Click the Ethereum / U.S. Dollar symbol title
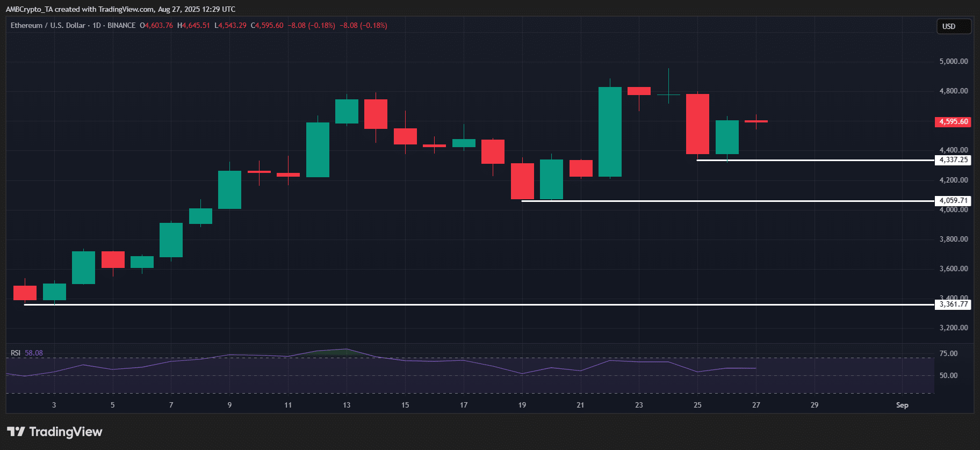The width and height of the screenshot is (980, 450). tap(48, 25)
